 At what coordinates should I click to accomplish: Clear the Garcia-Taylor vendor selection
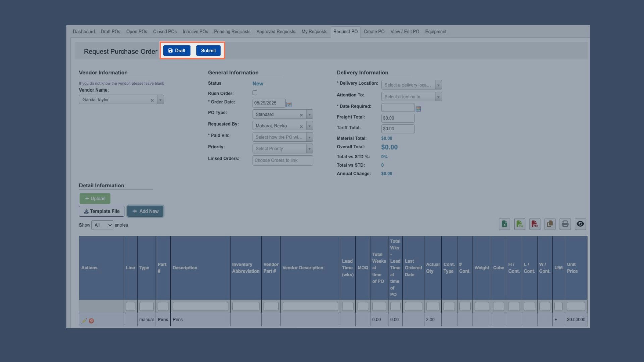click(152, 100)
